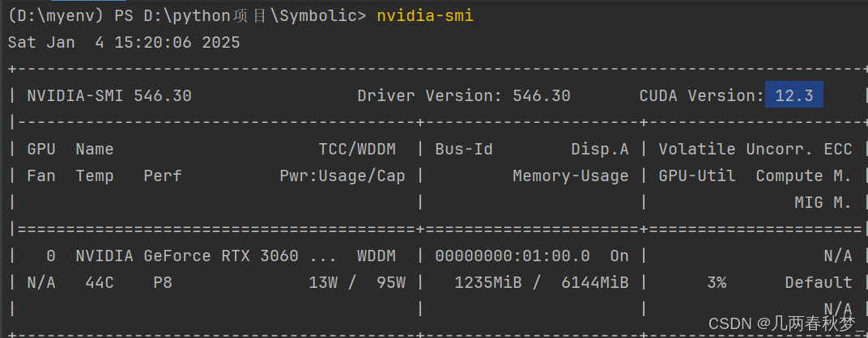Click the power usage '13W / 95W'
868x338 pixels.
[x=357, y=283]
